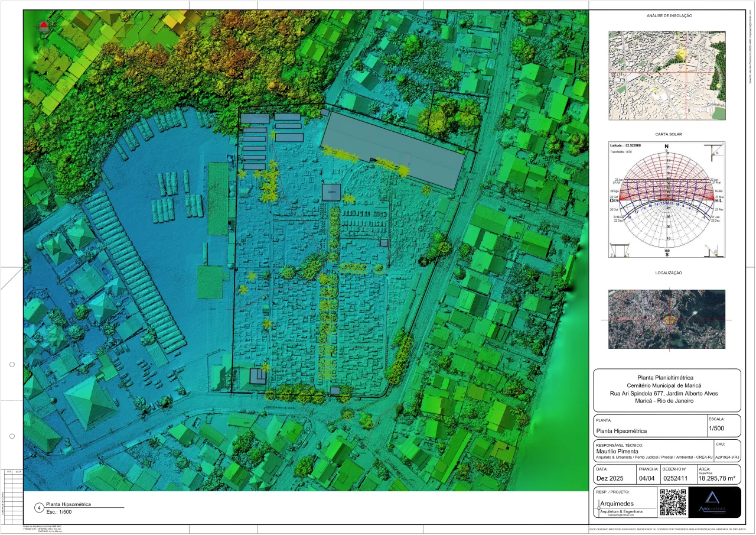Click the '23 Fev' label on solar chart
This screenshot has width=756, height=535.
point(719,209)
